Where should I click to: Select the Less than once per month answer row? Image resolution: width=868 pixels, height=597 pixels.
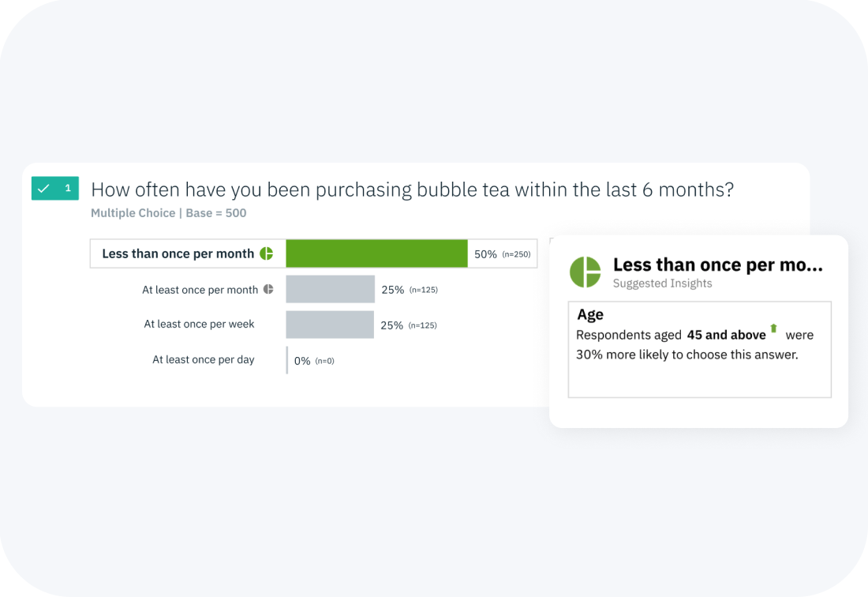pos(313,253)
